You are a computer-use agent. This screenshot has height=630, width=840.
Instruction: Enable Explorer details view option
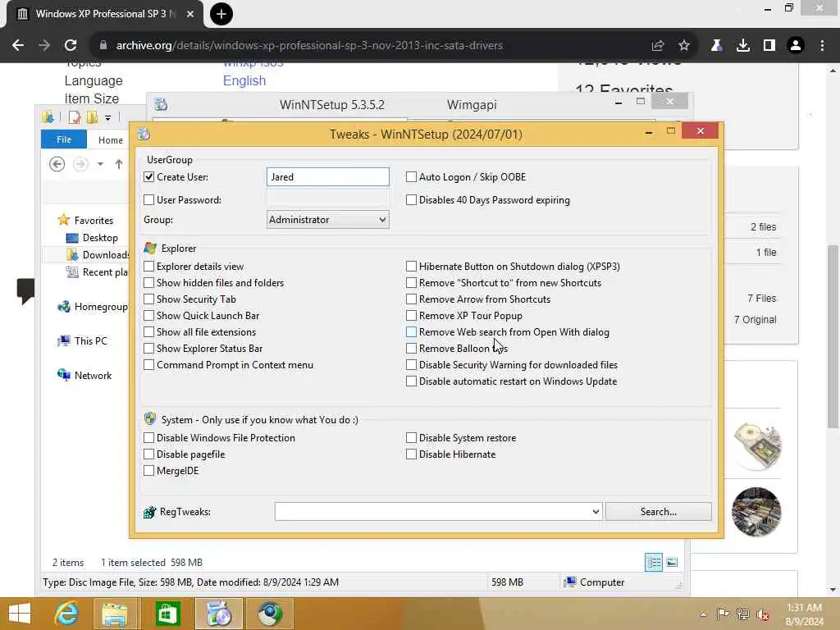click(149, 267)
